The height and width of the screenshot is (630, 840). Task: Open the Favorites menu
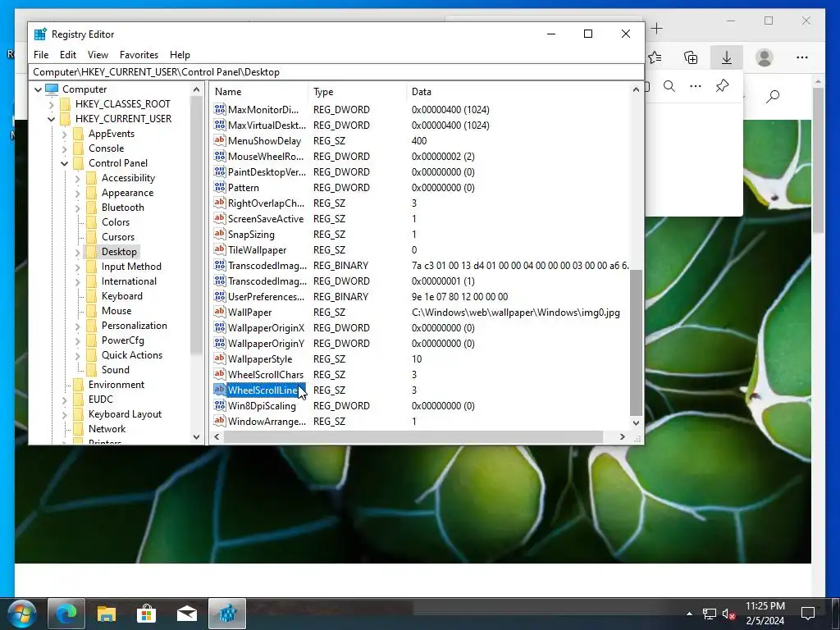click(139, 55)
